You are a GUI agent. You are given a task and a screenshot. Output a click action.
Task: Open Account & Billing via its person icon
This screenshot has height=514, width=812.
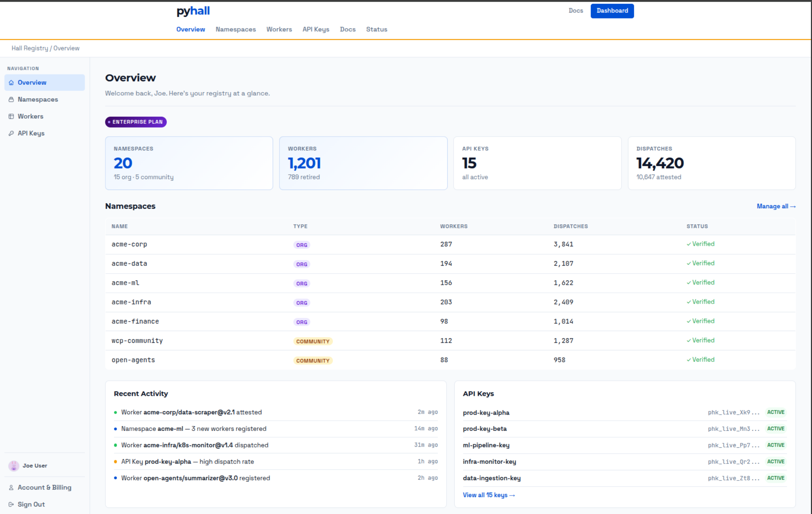pos(11,487)
